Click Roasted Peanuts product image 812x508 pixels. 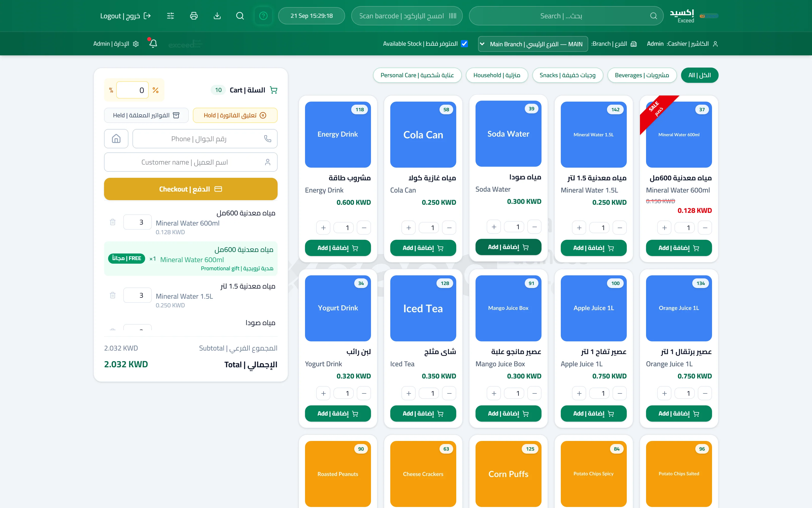pyautogui.click(x=338, y=474)
